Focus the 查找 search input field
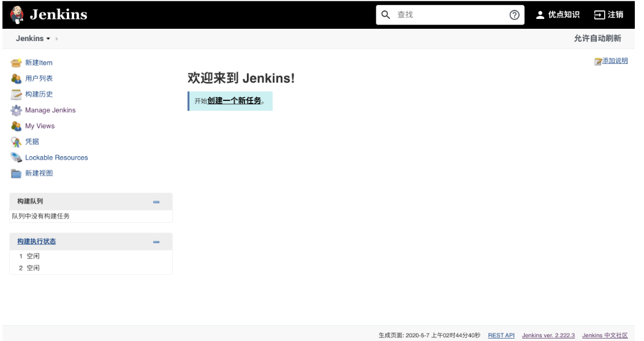 450,15
